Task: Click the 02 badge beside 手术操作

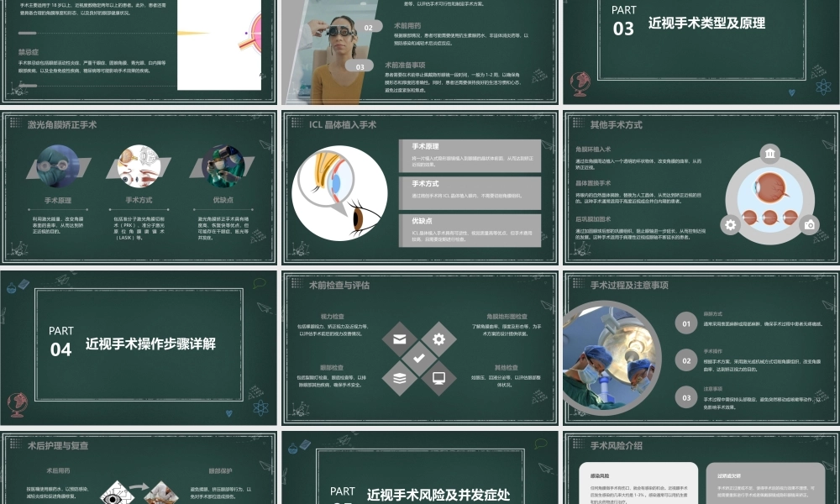Action: pyautogui.click(x=686, y=360)
